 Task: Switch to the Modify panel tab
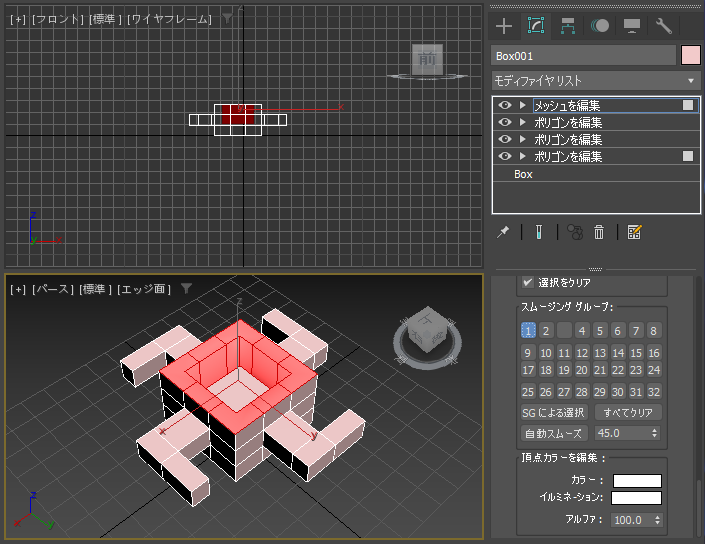tap(535, 25)
